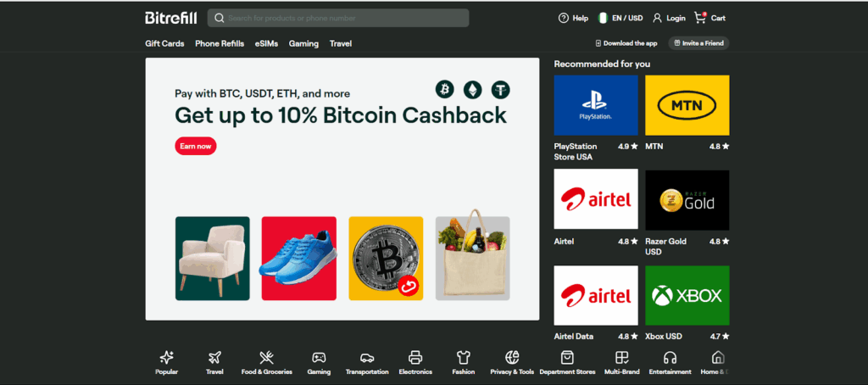Open the Food & Groceries category icon
The image size is (868, 385).
[x=266, y=357]
